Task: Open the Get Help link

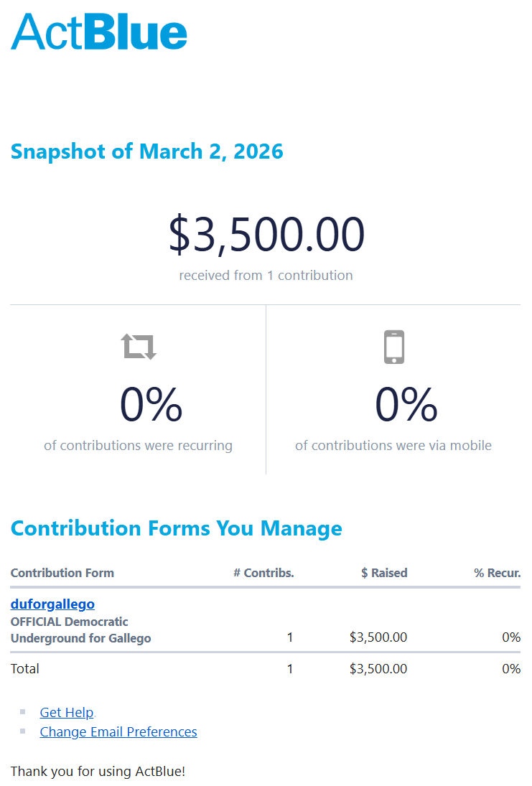Action: (67, 712)
